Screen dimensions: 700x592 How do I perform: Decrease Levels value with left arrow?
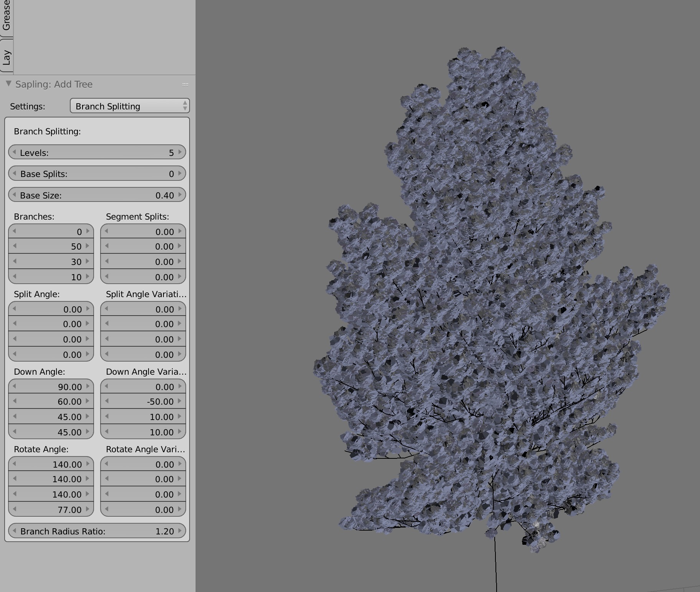[14, 152]
